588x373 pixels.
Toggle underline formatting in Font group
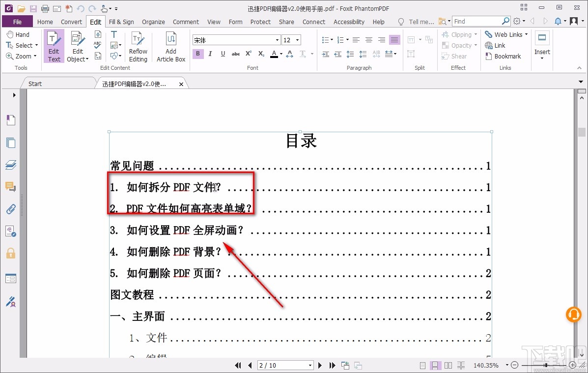pos(223,54)
